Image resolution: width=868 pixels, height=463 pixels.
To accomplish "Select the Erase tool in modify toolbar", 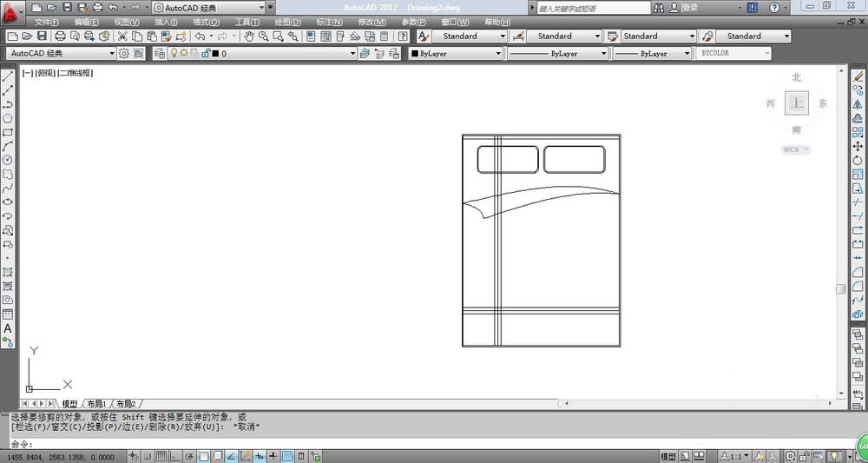I will coord(858,76).
